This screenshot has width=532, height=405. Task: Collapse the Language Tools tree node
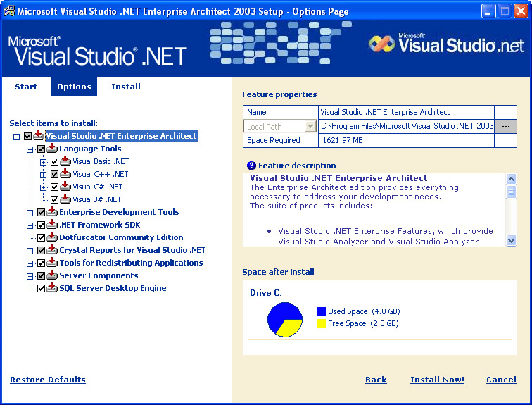30,149
